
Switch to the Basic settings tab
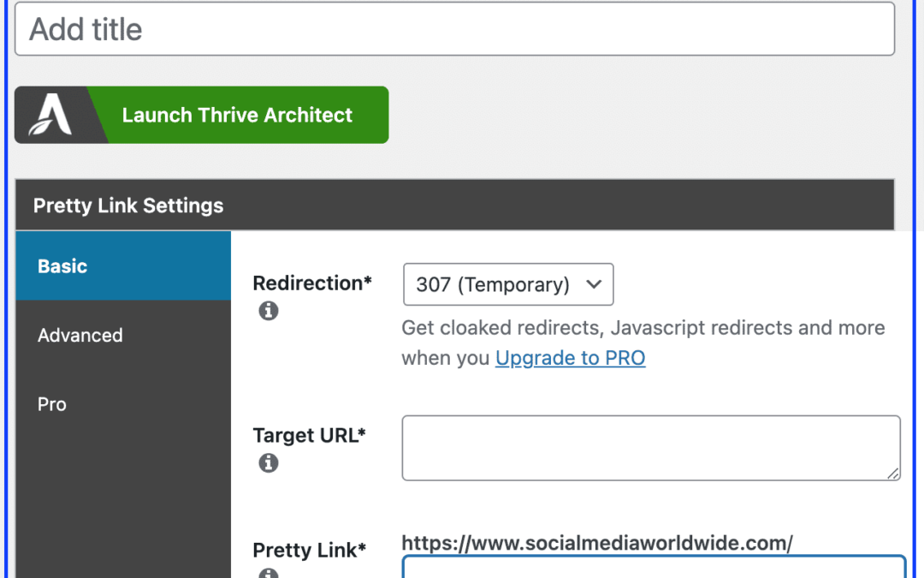pyautogui.click(x=123, y=266)
